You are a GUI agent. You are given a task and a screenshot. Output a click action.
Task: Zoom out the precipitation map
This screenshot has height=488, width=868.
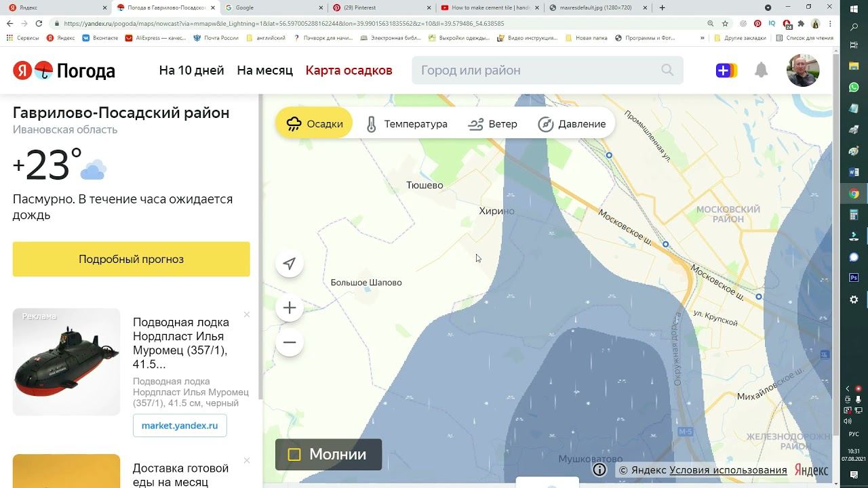[x=290, y=342]
